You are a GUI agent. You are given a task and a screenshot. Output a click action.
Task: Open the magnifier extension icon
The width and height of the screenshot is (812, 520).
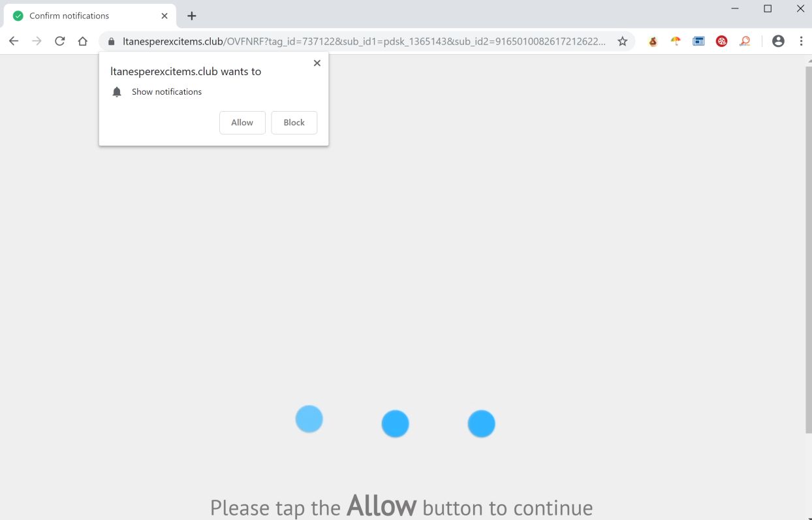pos(744,41)
